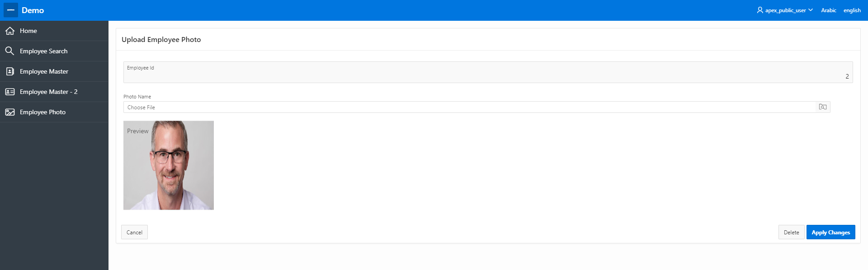The width and height of the screenshot is (868, 270).
Task: Open the Employee Search page
Action: (x=43, y=51)
